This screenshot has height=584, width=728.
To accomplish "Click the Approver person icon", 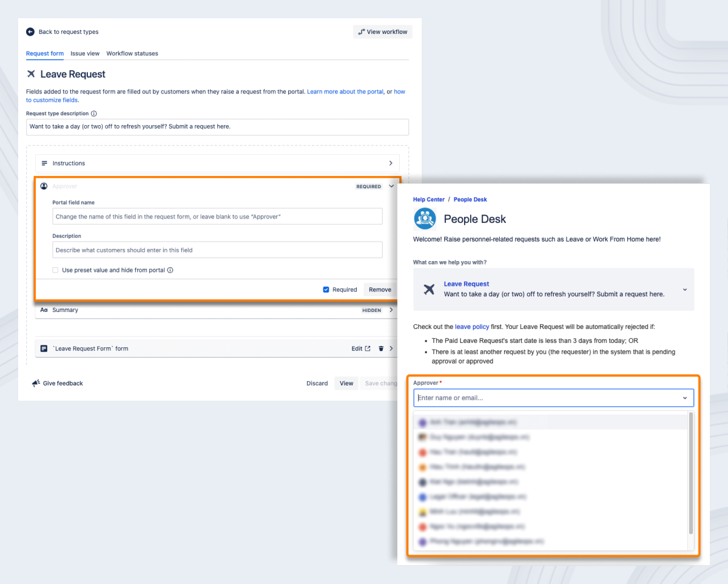I will coord(44,186).
